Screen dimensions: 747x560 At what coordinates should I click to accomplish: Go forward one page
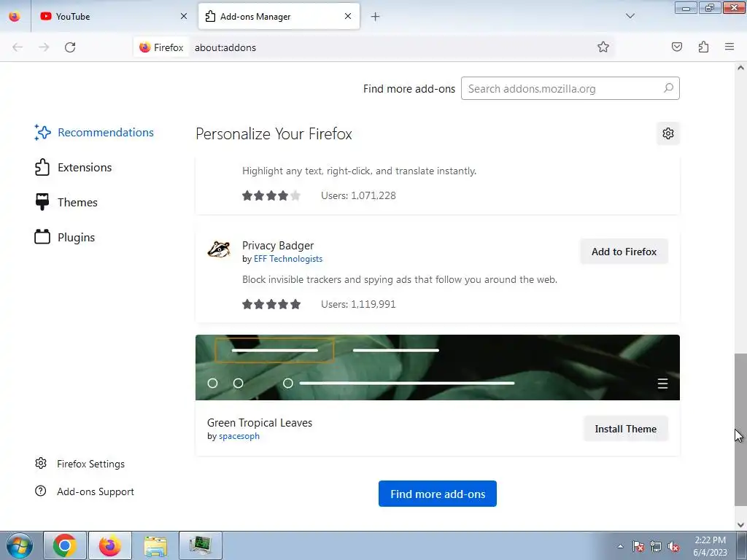tap(44, 47)
